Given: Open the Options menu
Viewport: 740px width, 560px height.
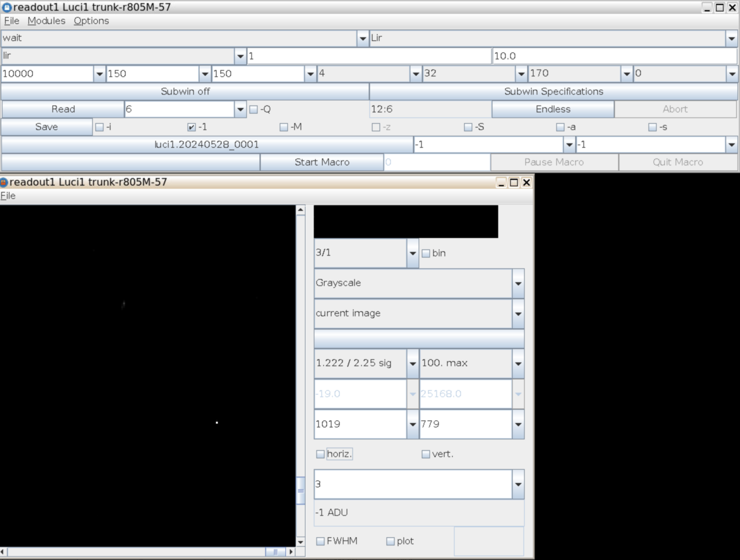Looking at the screenshot, I should (91, 21).
